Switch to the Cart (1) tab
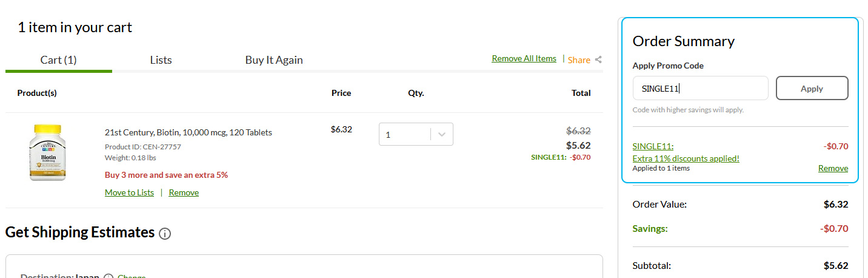The image size is (868, 278). pyautogui.click(x=58, y=60)
